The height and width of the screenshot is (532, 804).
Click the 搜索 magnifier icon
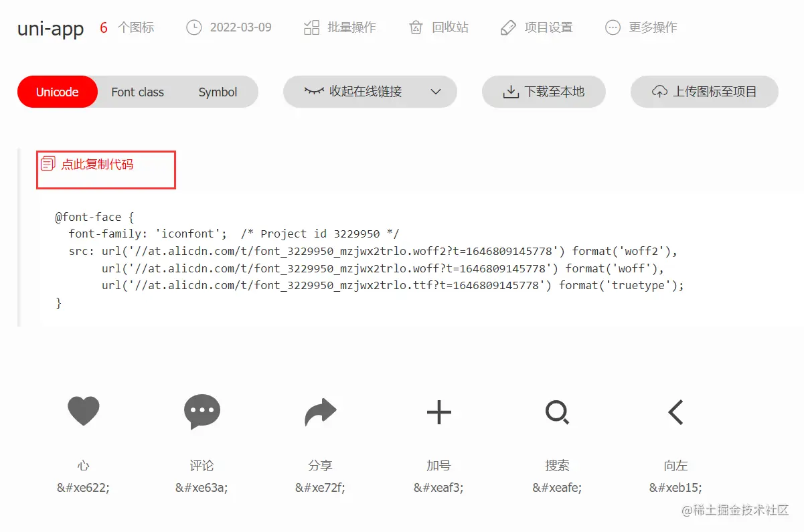[x=556, y=412]
